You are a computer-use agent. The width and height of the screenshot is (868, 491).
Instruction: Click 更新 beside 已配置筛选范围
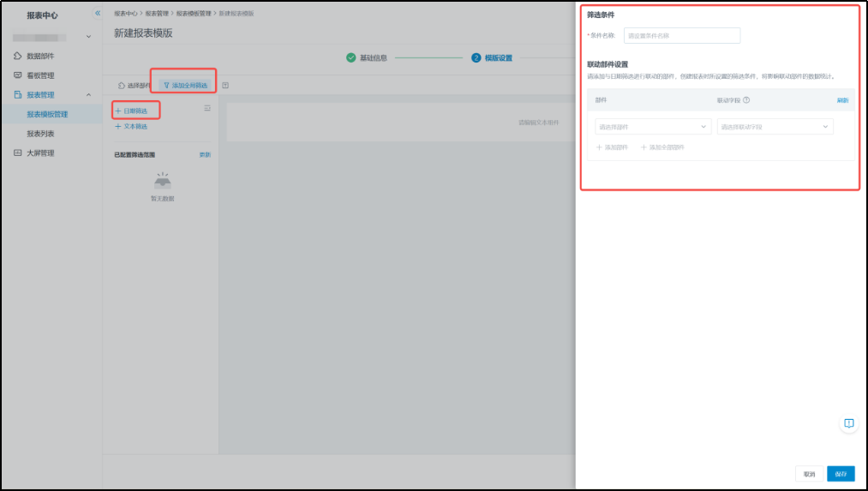pos(205,154)
